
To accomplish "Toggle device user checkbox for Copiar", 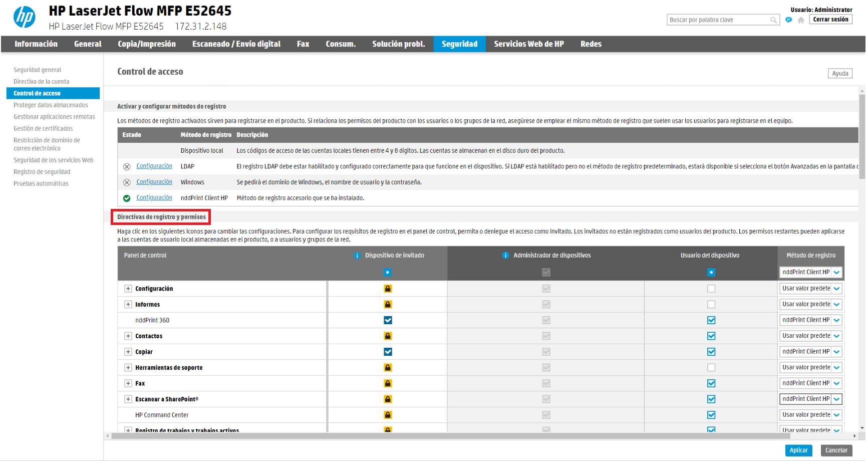I will point(711,352).
